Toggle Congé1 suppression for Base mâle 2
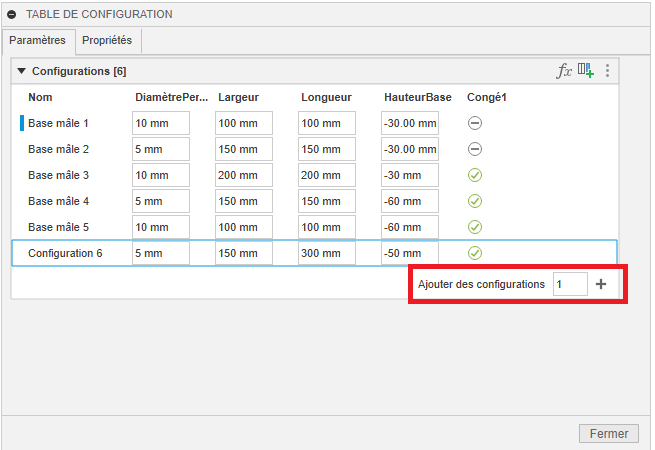655x450 pixels. coord(475,149)
